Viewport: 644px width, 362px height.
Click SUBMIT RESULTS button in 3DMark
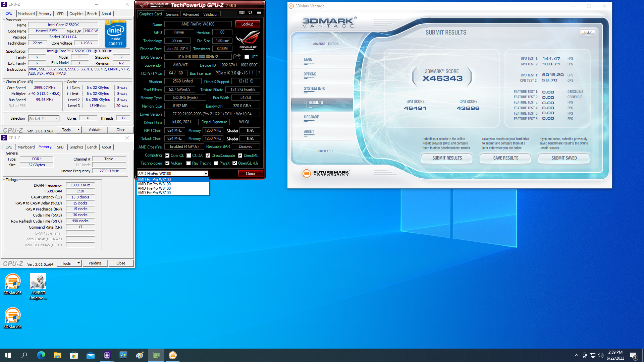(x=447, y=158)
